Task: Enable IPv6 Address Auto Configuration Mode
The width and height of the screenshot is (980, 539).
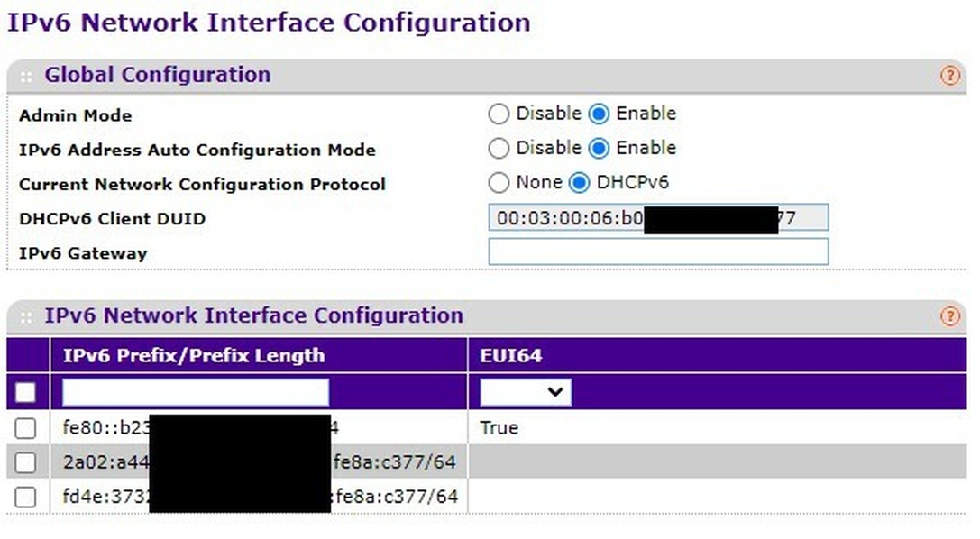Action: pyautogui.click(x=599, y=148)
